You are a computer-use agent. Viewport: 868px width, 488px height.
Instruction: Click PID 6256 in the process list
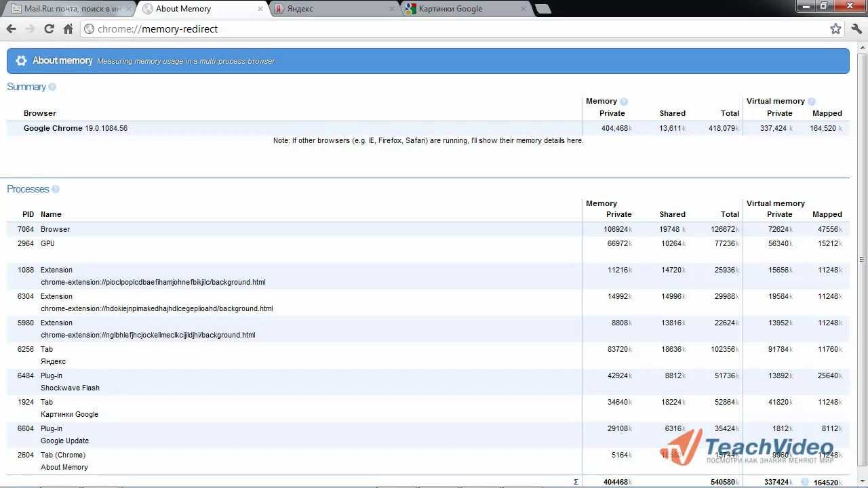[x=26, y=349]
